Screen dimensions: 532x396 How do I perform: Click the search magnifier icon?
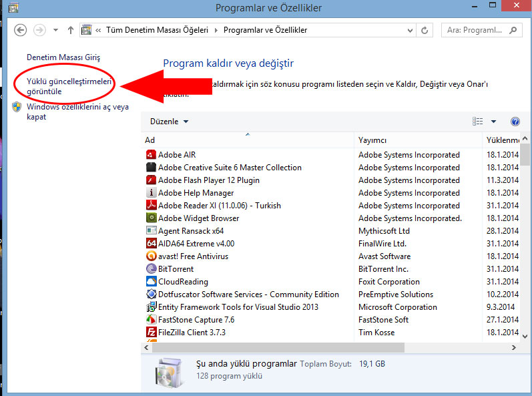(513, 30)
